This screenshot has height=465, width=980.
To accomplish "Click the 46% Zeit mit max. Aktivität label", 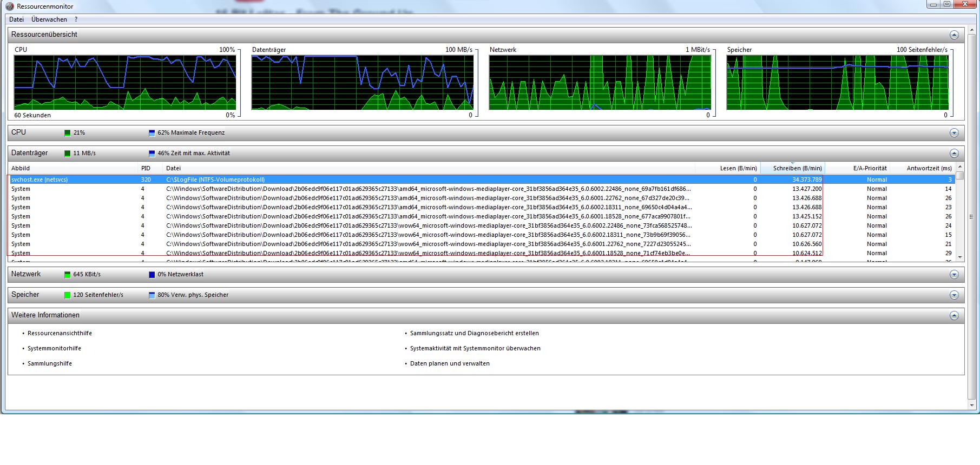I will coord(194,154).
